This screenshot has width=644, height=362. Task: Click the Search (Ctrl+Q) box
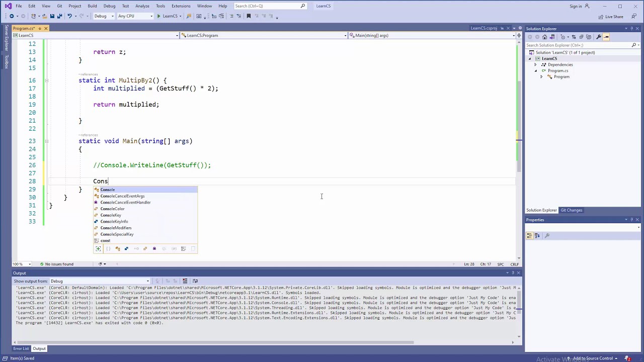[270, 6]
